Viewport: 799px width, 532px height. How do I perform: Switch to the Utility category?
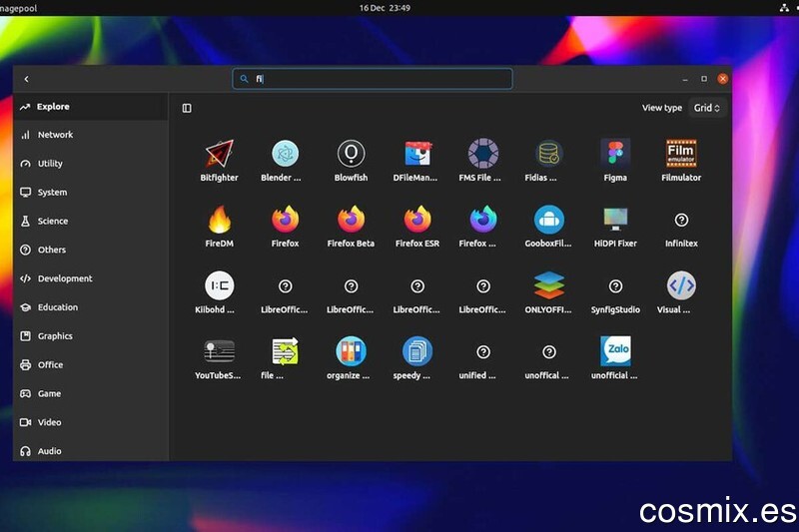click(91, 164)
